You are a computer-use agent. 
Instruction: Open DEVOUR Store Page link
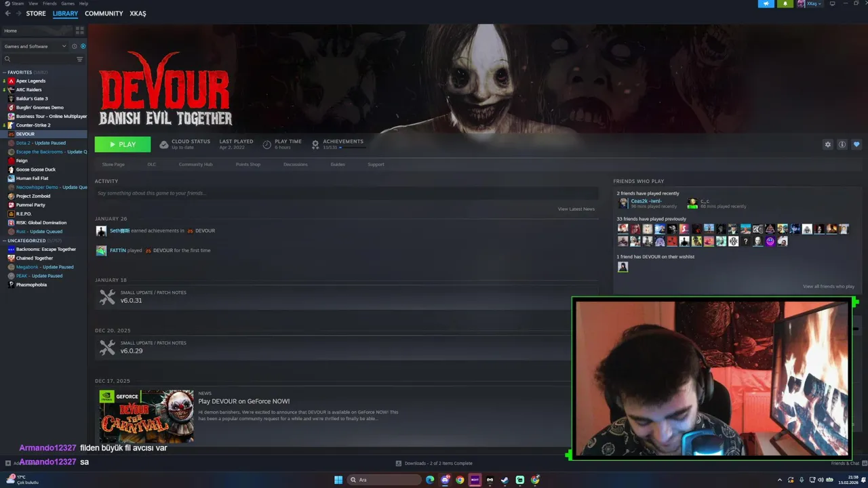point(113,165)
